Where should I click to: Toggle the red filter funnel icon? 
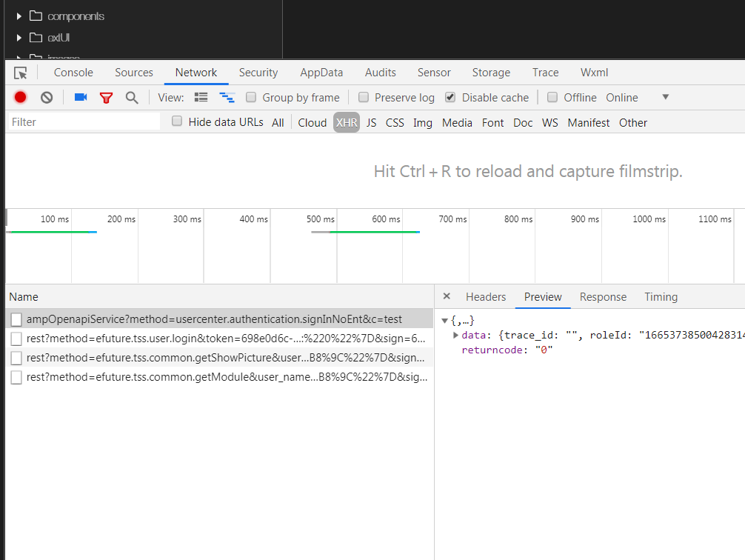[106, 98]
